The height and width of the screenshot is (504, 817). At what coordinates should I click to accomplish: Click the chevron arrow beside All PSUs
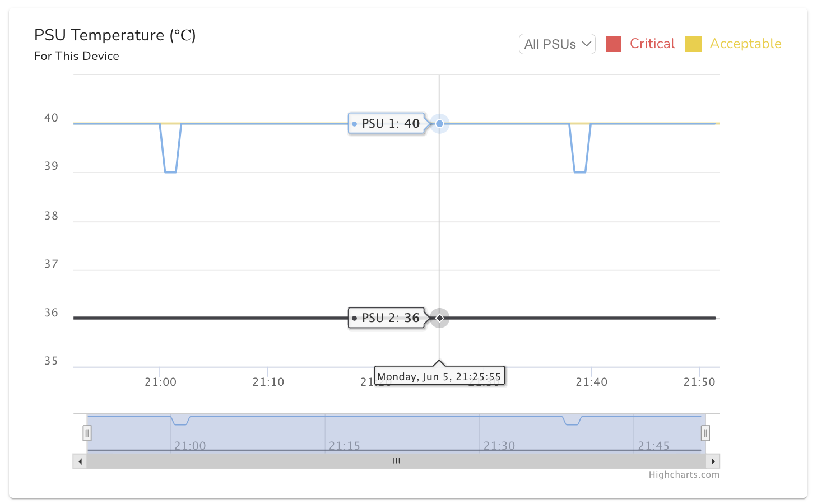[x=587, y=44]
